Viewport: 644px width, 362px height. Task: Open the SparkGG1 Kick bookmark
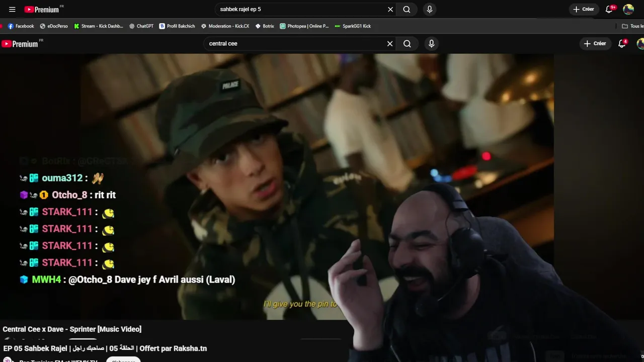[353, 26]
